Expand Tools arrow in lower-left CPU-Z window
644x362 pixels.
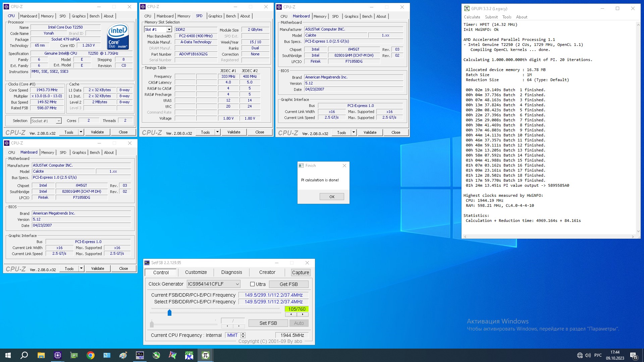coord(81,268)
